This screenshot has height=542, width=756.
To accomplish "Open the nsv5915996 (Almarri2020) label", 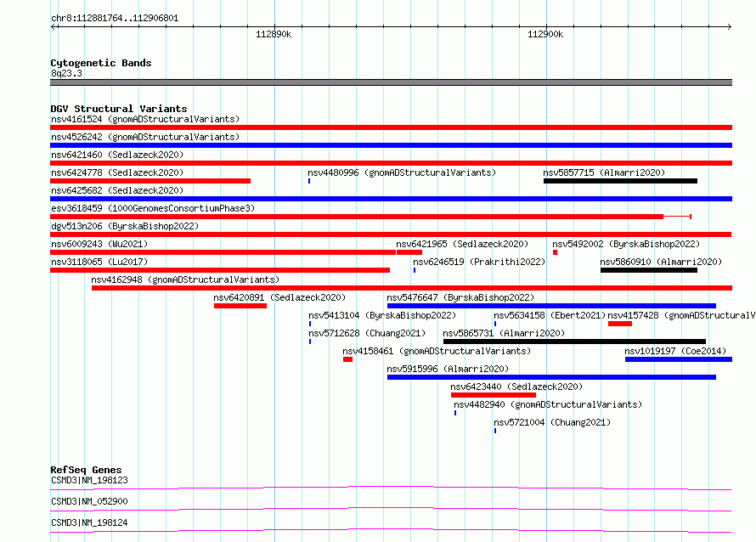I will click(448, 369).
